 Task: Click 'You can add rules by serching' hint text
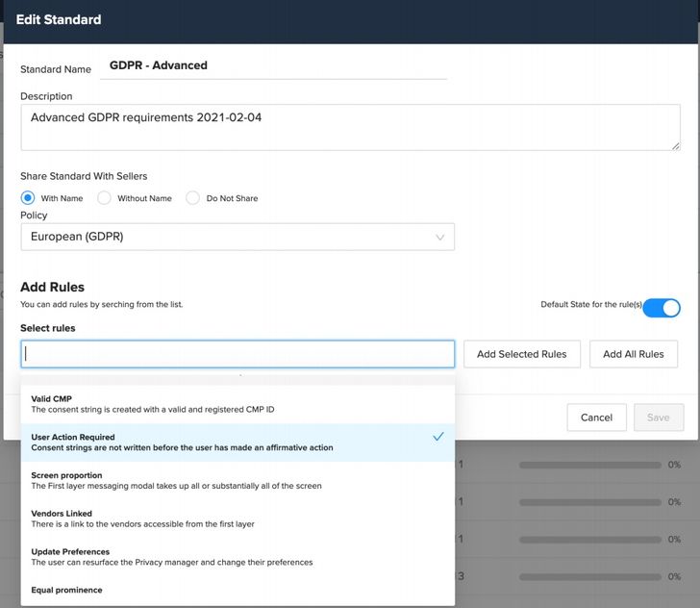pos(101,304)
